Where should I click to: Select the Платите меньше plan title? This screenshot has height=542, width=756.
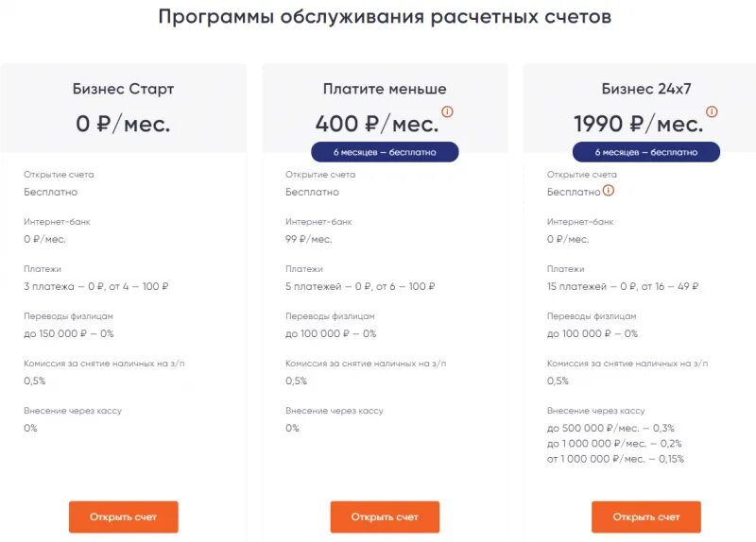tap(385, 89)
